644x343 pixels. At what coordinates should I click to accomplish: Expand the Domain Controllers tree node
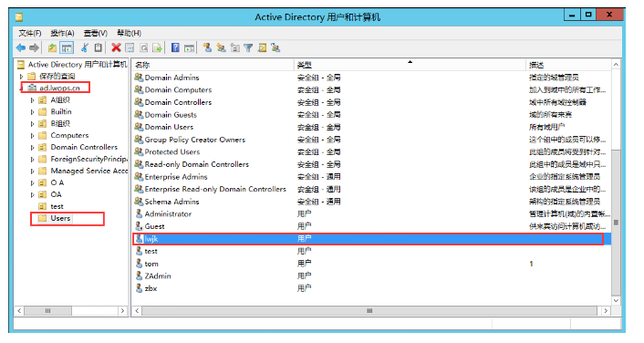(33, 147)
